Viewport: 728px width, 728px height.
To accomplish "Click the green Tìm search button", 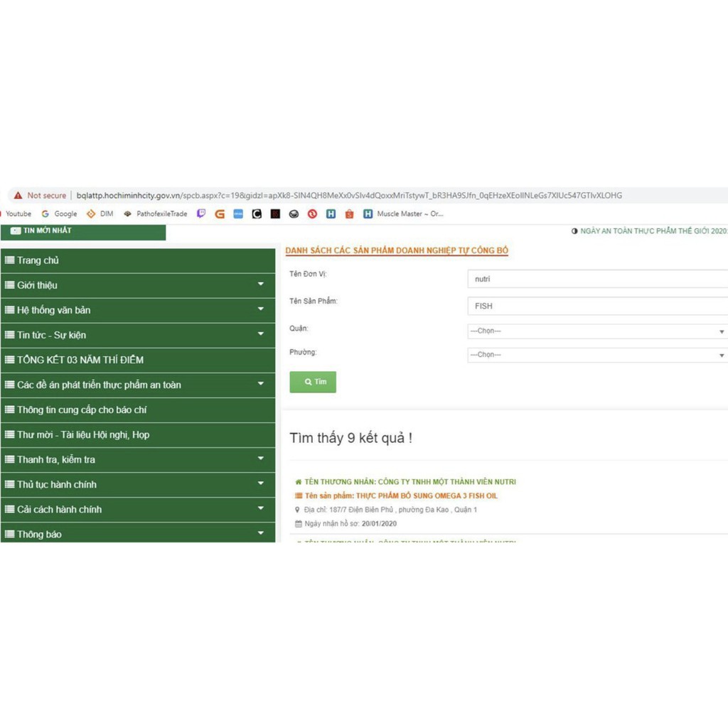I will 313,382.
